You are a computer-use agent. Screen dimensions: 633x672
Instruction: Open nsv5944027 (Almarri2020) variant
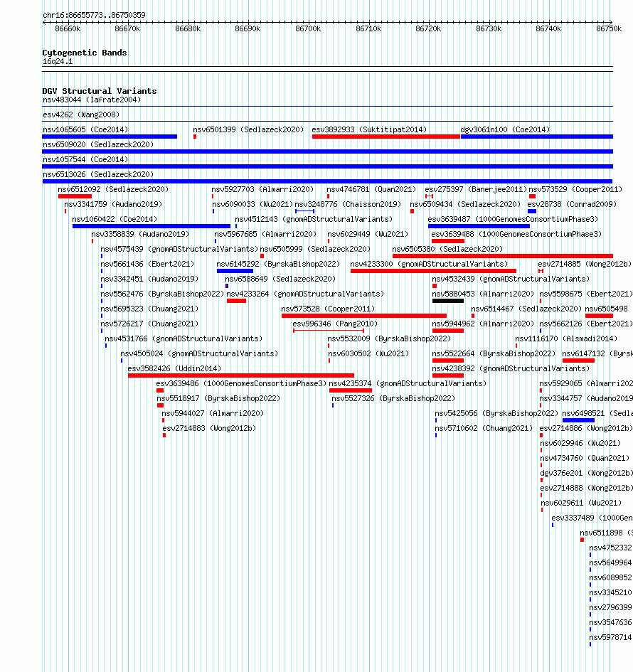click(213, 414)
